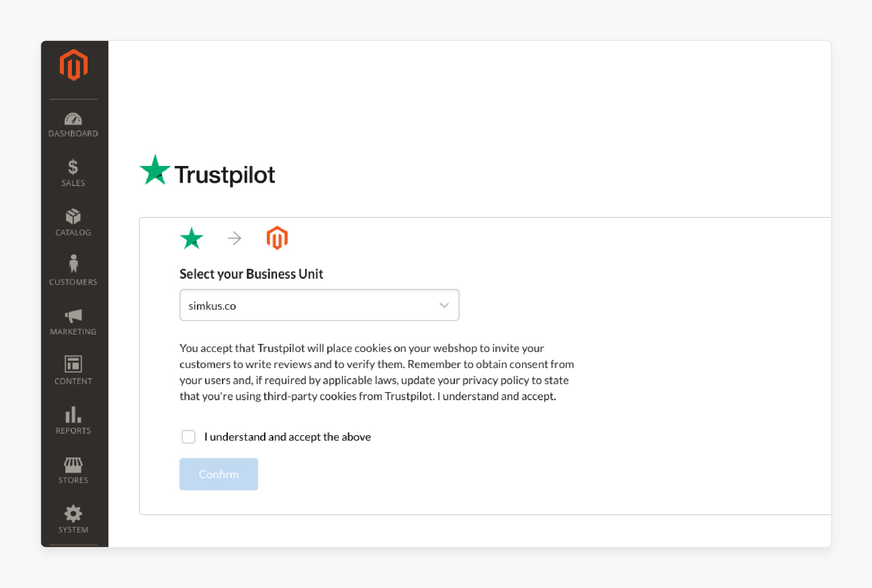Click the Magento logo menu item

click(73, 65)
